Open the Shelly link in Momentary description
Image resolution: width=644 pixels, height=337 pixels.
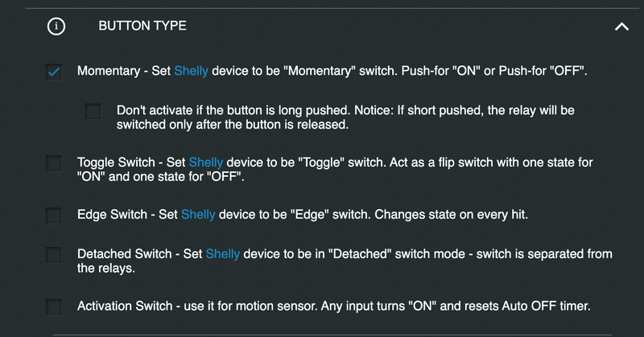[x=191, y=71]
